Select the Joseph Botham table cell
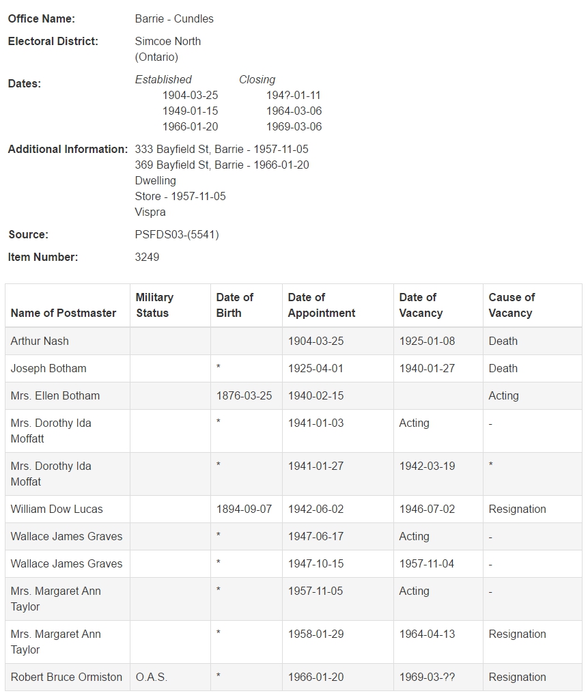The width and height of the screenshot is (588, 700). [48, 368]
